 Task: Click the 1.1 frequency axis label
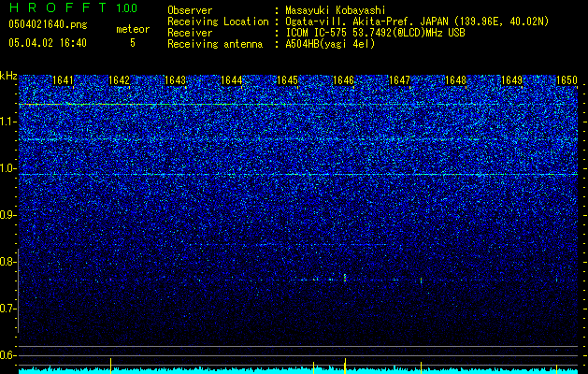[7, 122]
